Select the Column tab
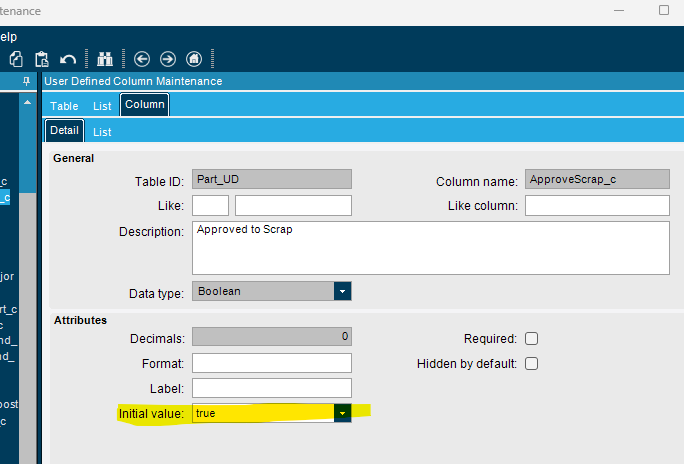684x464 pixels. point(145,105)
